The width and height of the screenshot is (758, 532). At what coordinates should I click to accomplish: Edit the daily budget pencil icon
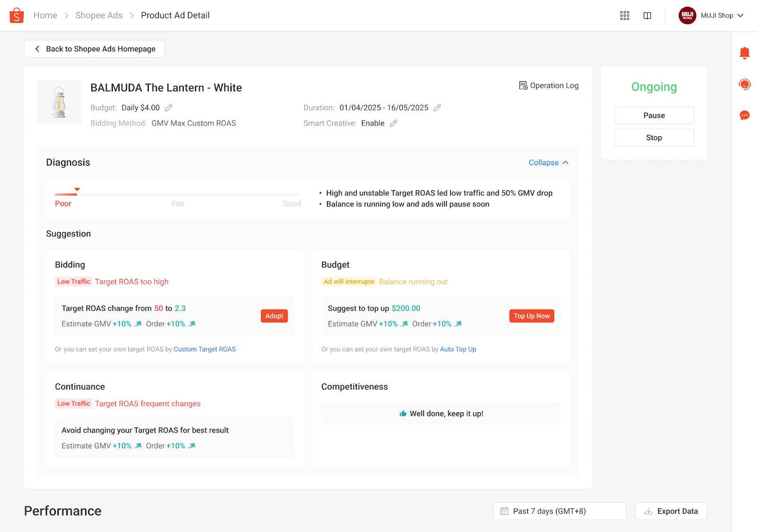pyautogui.click(x=169, y=107)
